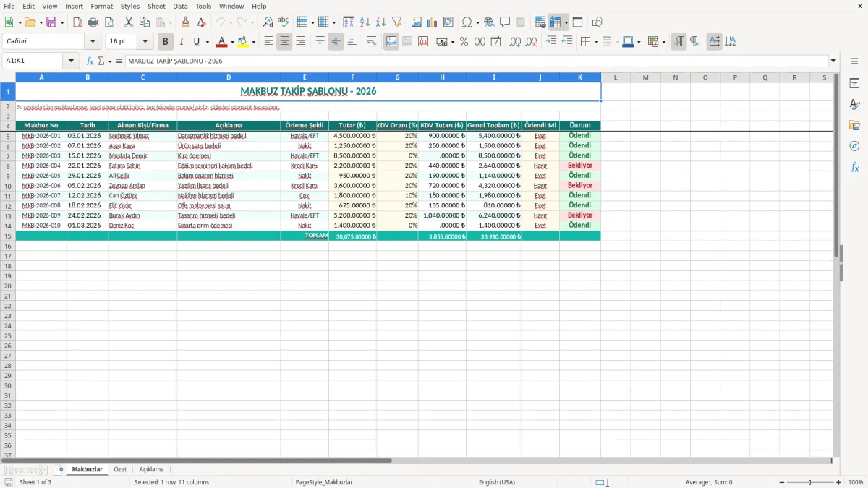Open the sidebar Navigator deck
This screenshot has width=868, height=488.
tap(854, 146)
